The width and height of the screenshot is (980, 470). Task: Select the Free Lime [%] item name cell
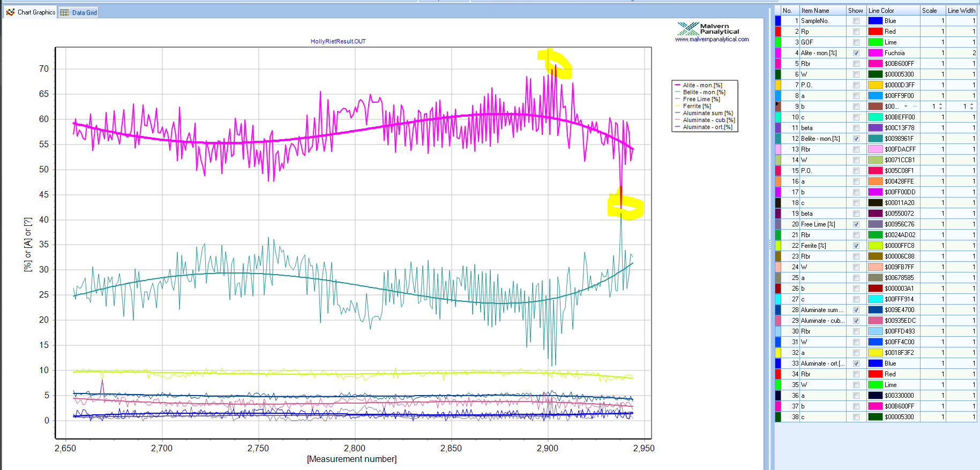click(x=823, y=224)
